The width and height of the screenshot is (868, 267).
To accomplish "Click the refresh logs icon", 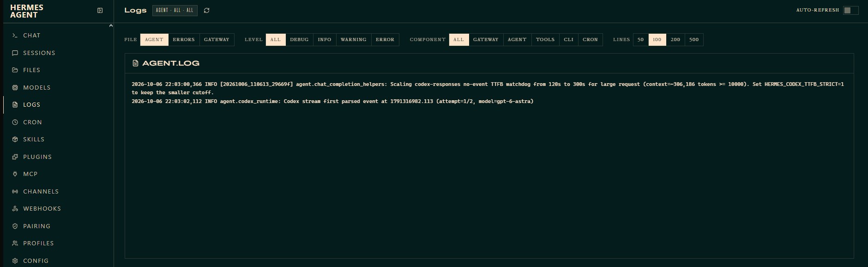I will pyautogui.click(x=206, y=11).
